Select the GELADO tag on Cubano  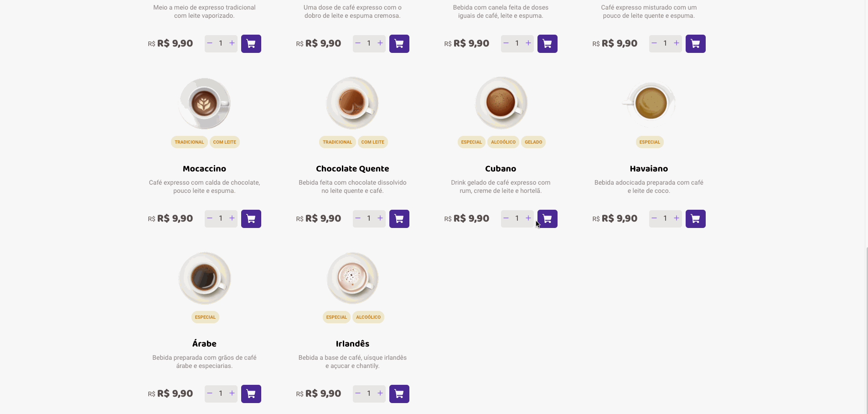(x=533, y=142)
